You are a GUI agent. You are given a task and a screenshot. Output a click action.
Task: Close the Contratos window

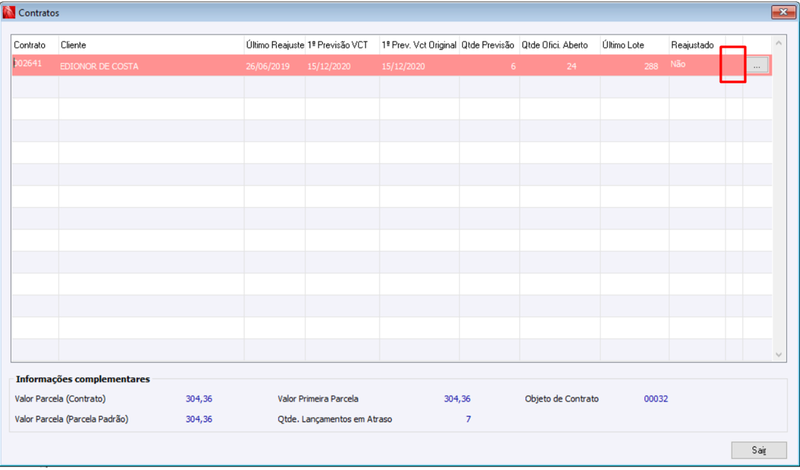(x=783, y=12)
